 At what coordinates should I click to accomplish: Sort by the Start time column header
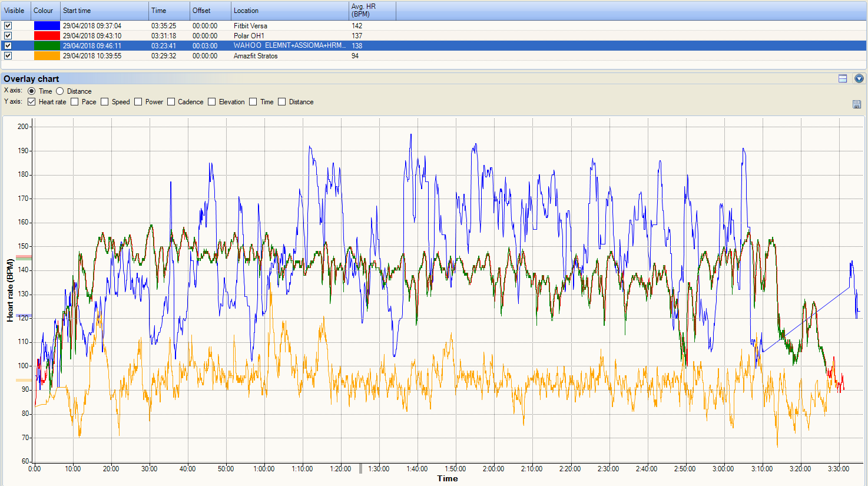[104, 11]
